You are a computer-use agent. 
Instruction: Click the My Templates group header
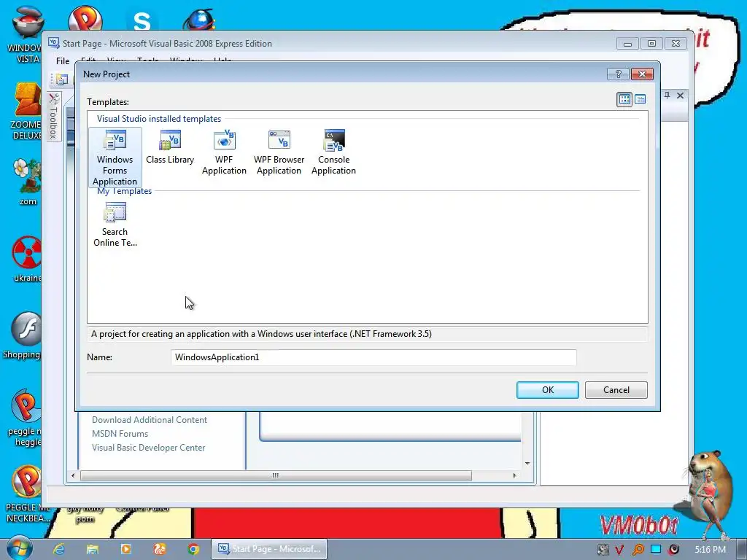coord(124,191)
